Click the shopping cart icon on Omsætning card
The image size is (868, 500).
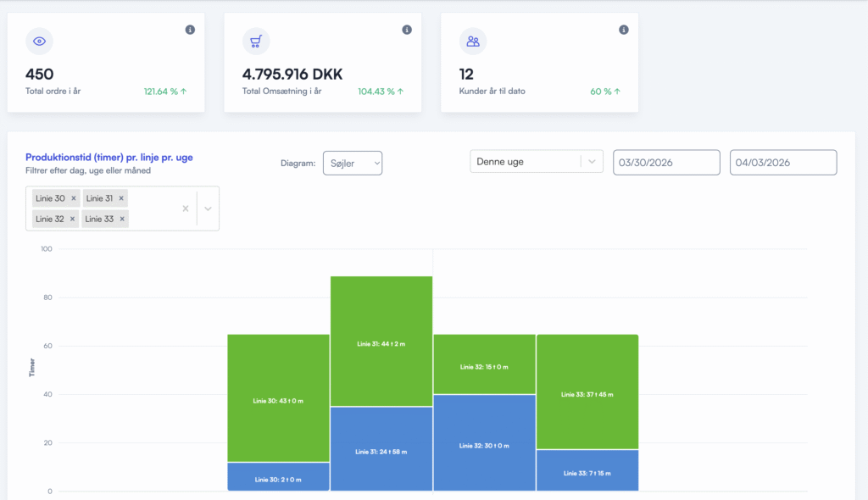click(x=256, y=41)
